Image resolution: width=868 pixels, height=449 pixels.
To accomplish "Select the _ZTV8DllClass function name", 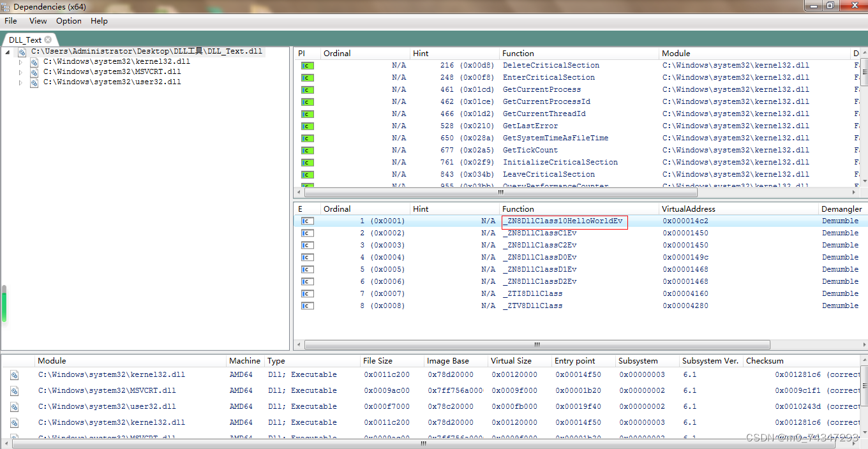I will pos(532,306).
